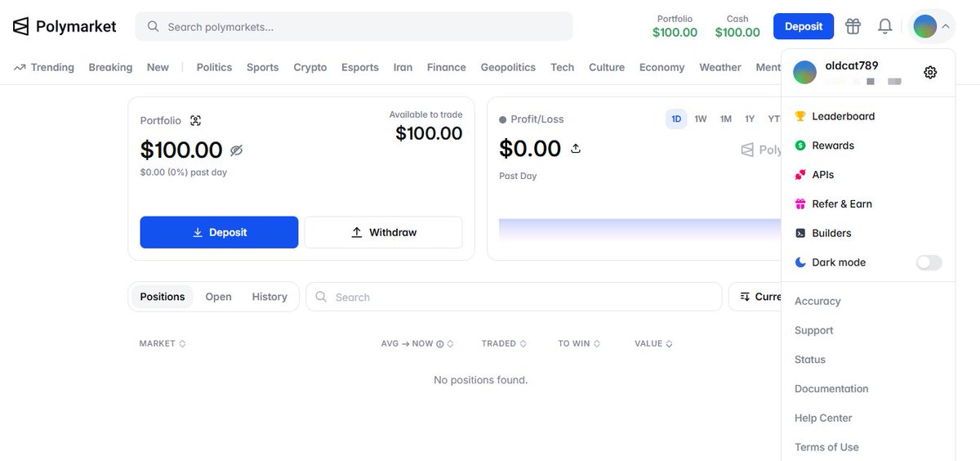Open the header Cash balance
Viewport: 980px width, 461px height.
[737, 26]
